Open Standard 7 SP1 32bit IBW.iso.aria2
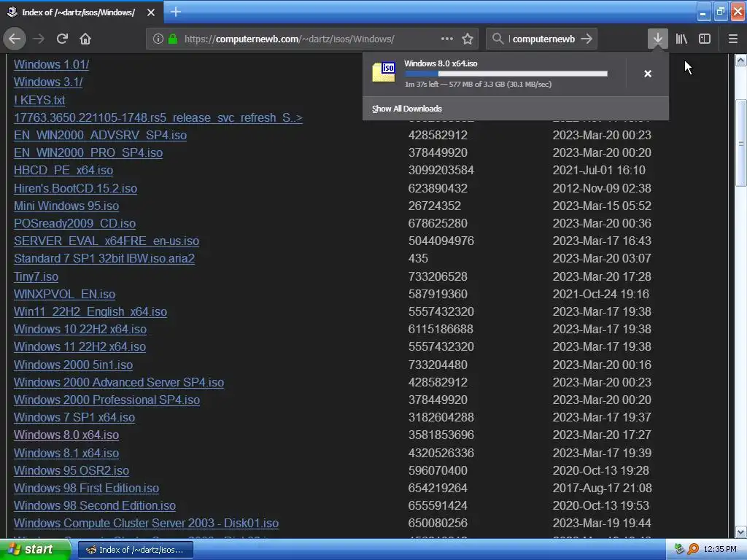Image resolution: width=747 pixels, height=560 pixels. pos(104,259)
